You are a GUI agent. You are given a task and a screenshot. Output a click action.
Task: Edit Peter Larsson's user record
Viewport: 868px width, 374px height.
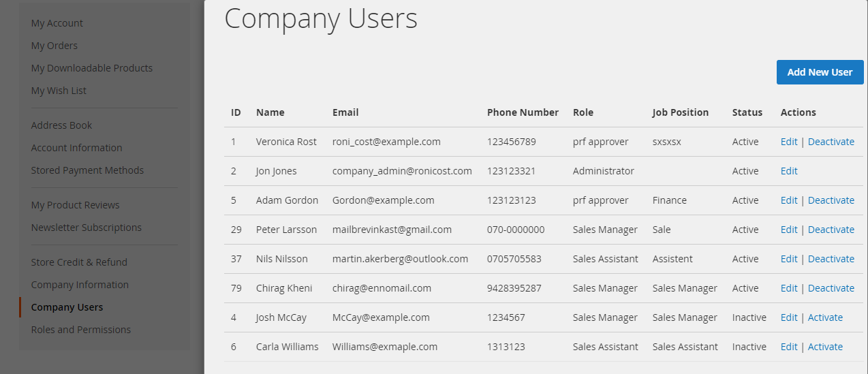click(x=789, y=230)
